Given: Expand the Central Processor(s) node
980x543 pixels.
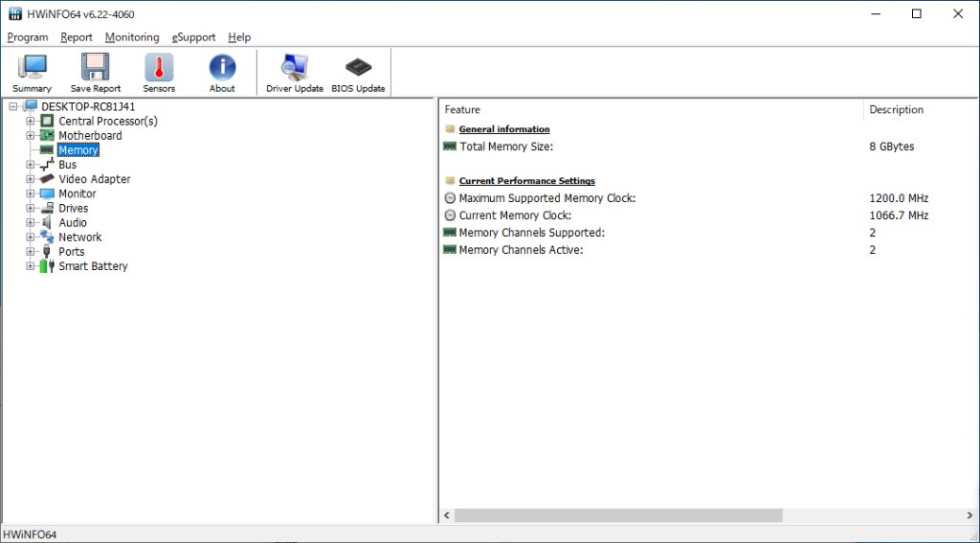Looking at the screenshot, I should coord(31,122).
